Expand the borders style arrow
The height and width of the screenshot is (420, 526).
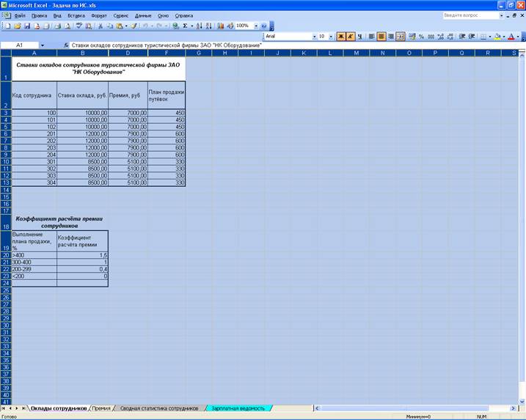(489, 36)
